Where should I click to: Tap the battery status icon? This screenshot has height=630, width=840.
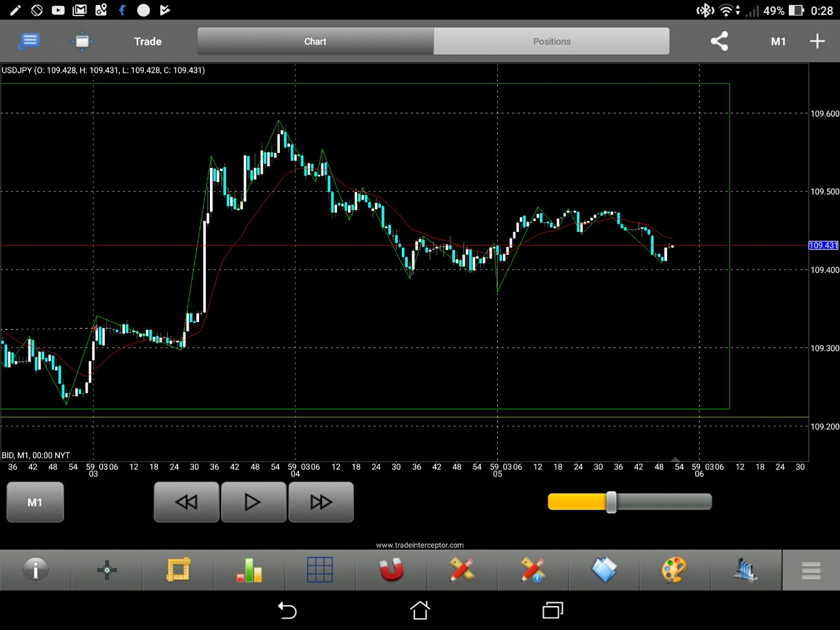796,10
